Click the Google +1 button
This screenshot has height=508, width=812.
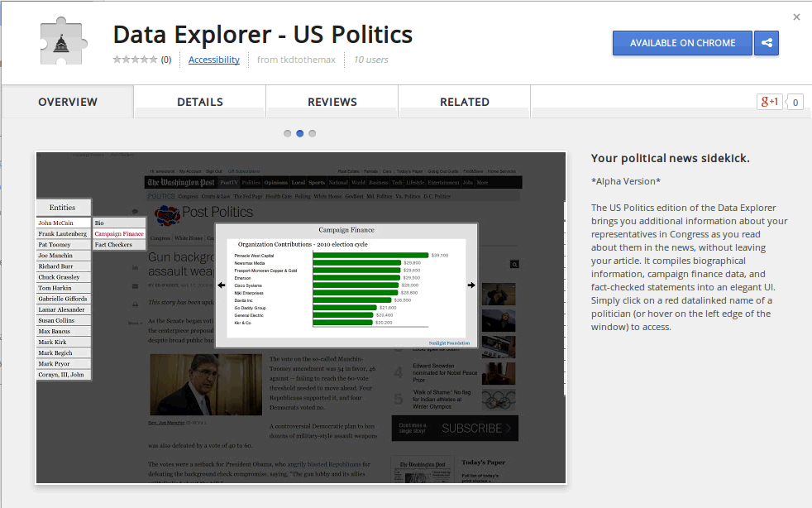(x=770, y=102)
